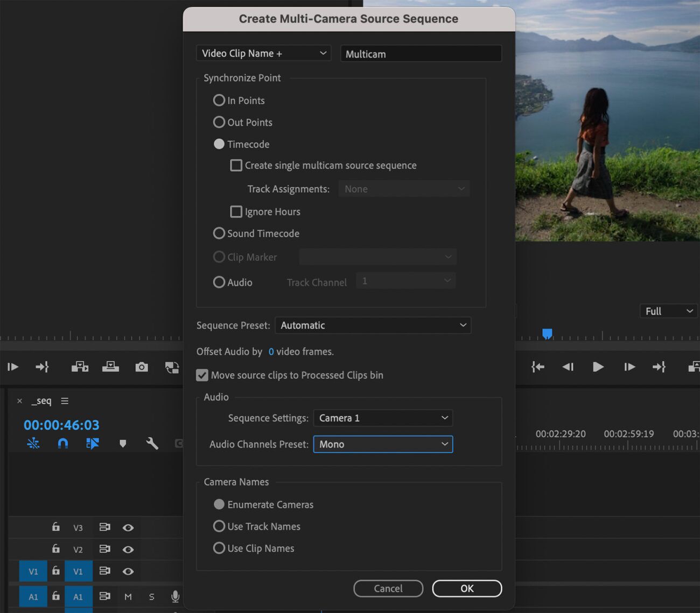Select the In Points synchronize option
700x613 pixels.
pyautogui.click(x=219, y=100)
